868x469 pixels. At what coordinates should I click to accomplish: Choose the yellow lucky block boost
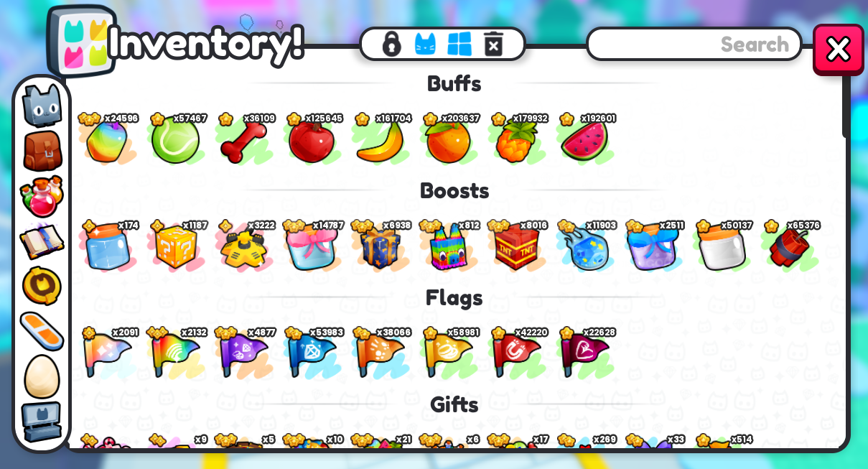(175, 246)
